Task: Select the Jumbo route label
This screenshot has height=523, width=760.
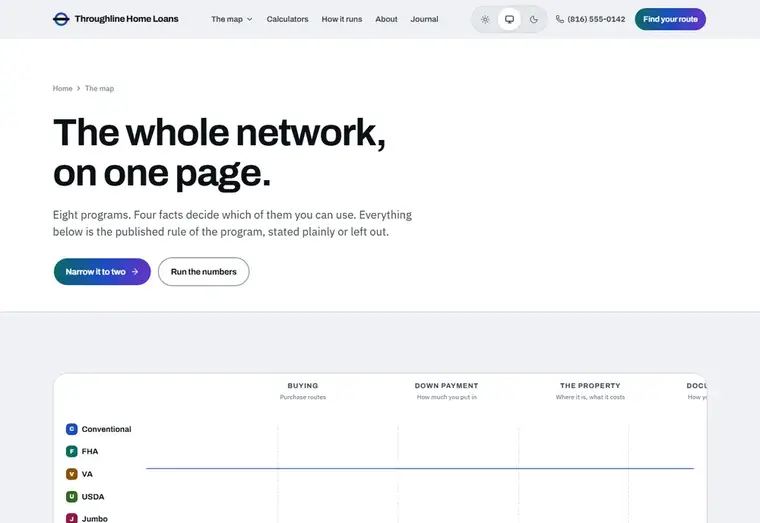Action: click(x=95, y=518)
